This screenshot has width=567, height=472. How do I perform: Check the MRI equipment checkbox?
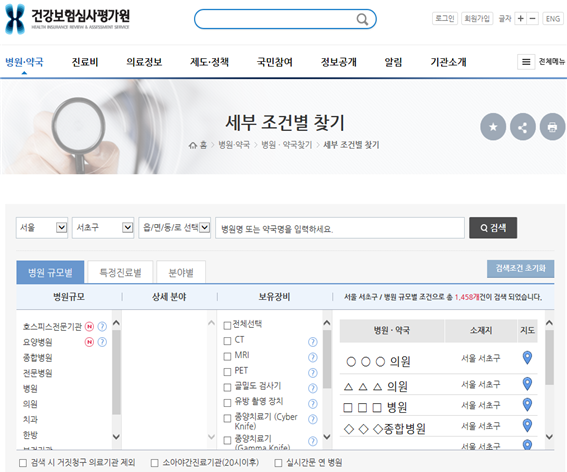pos(227,357)
